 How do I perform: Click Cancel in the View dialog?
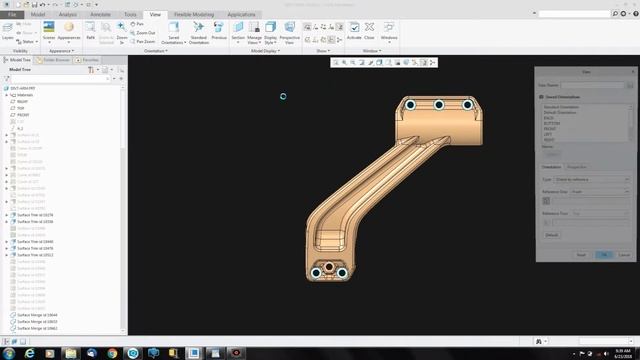[x=624, y=255]
